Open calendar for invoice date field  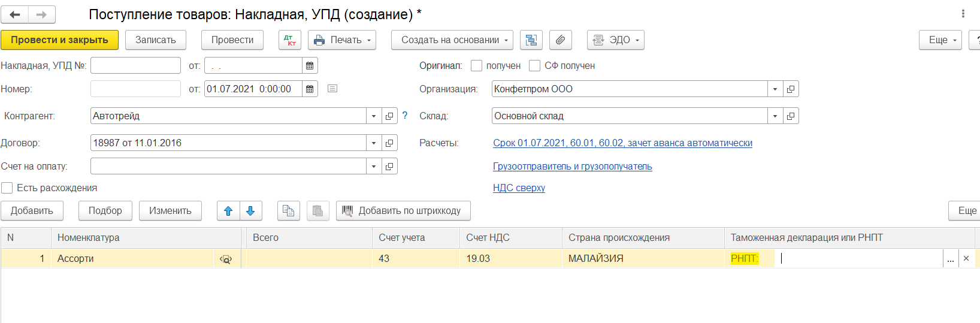click(x=310, y=66)
